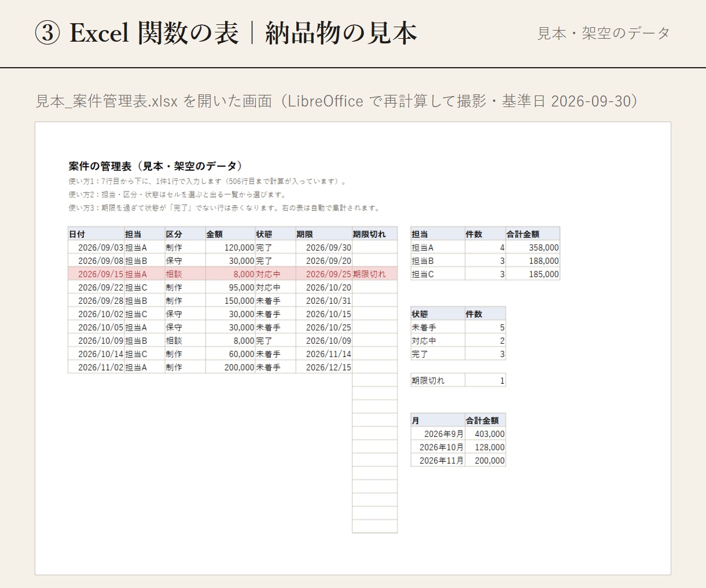Viewport: 706px width, 588px height.
Task: Click the date cell 2026/10/02
Action: pyautogui.click(x=96, y=314)
